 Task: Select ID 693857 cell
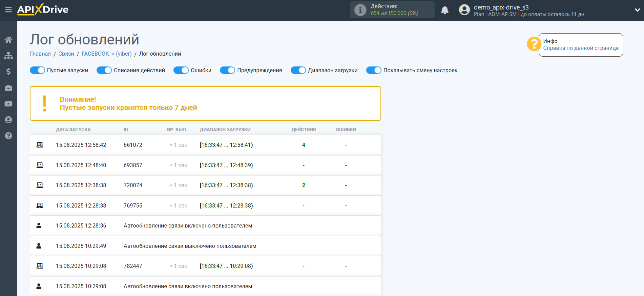133,165
